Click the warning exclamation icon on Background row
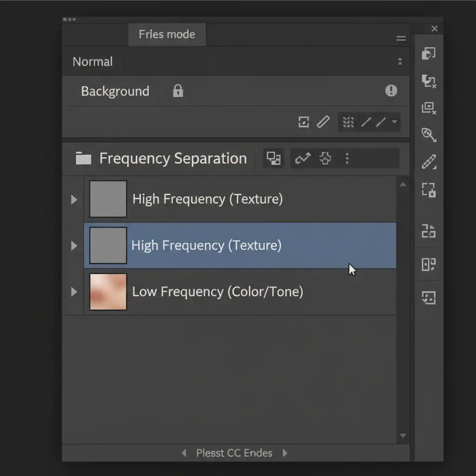Viewport: 476px width, 476px height. pyautogui.click(x=391, y=91)
